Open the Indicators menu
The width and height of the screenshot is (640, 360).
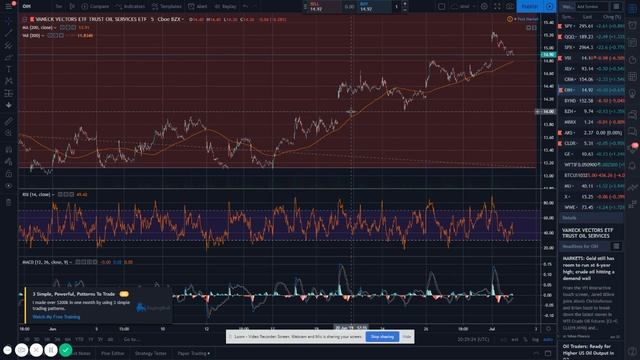[x=130, y=7]
